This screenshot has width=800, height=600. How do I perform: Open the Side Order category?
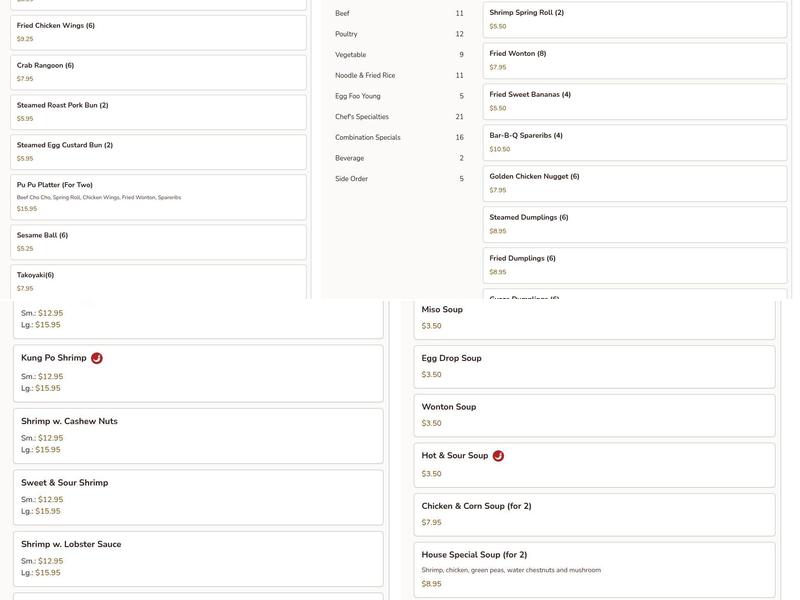coord(398,179)
